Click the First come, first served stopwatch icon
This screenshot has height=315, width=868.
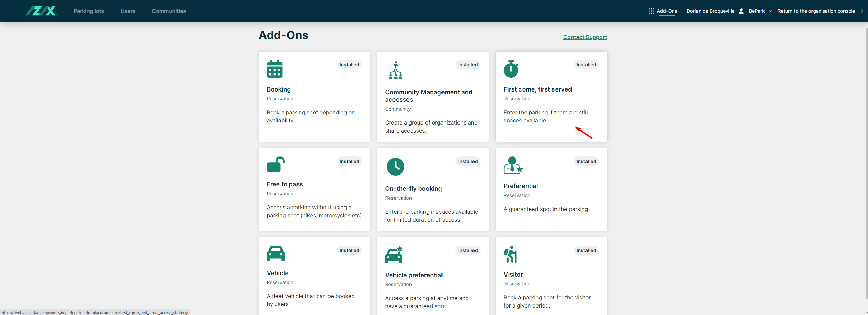pyautogui.click(x=511, y=69)
